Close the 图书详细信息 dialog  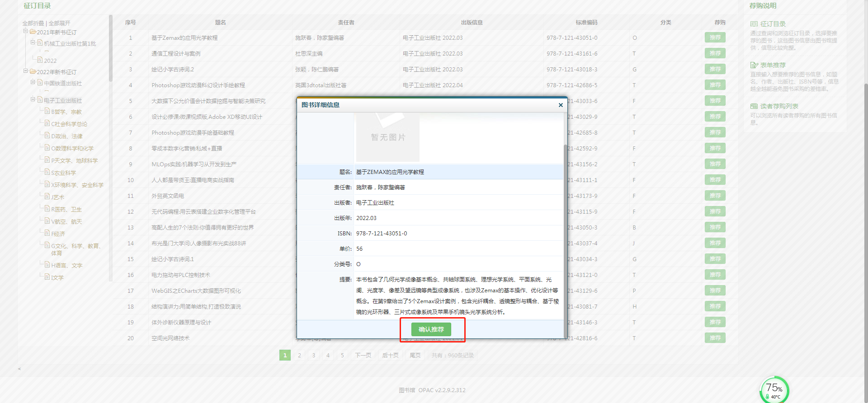(561, 105)
